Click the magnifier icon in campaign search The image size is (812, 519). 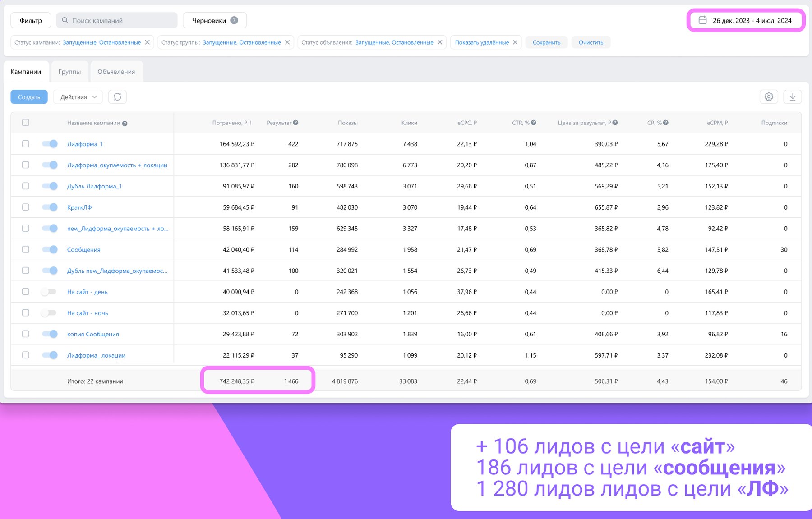point(65,20)
